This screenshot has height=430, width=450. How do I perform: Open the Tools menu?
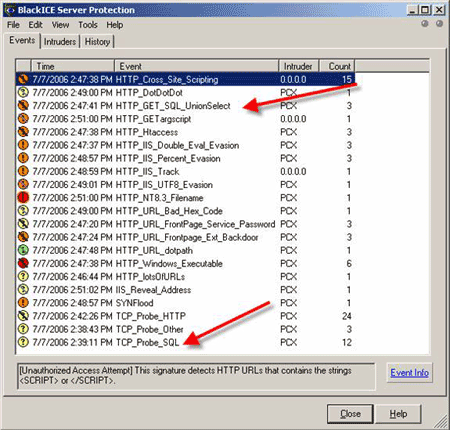[88, 25]
